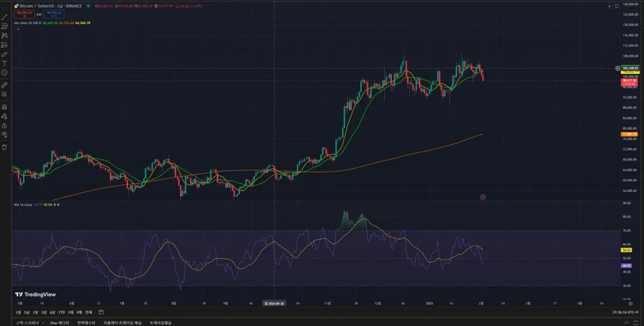Click the orange 200 MA price label
This screenshot has width=644, height=326.
[x=630, y=134]
